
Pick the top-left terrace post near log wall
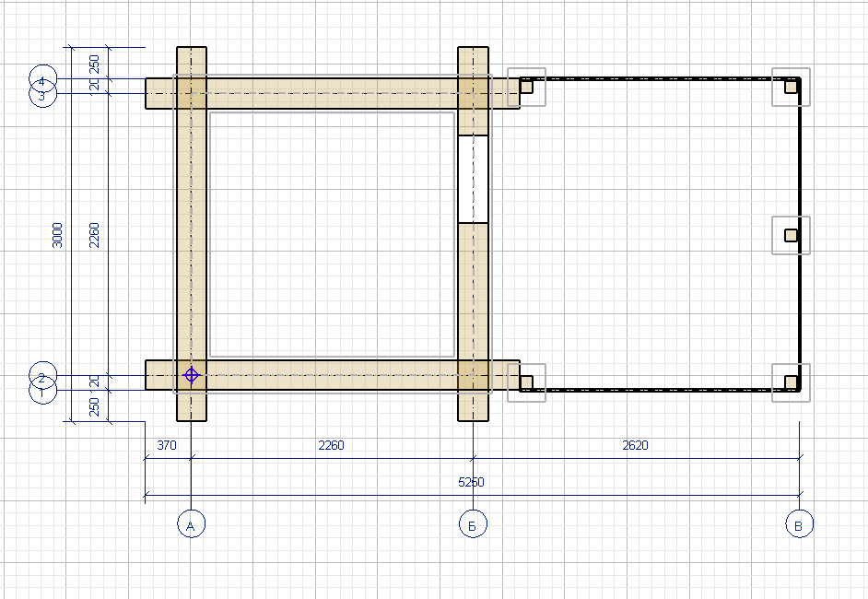[526, 88]
